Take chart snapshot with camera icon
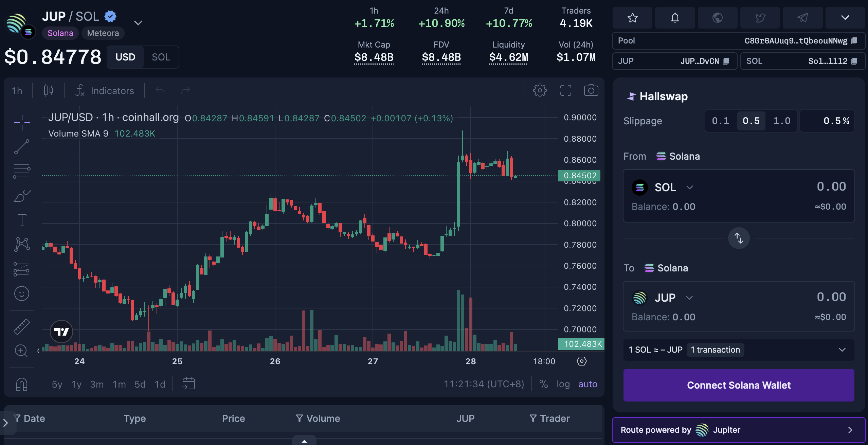Screen dimensions: 868x445 [591, 91]
